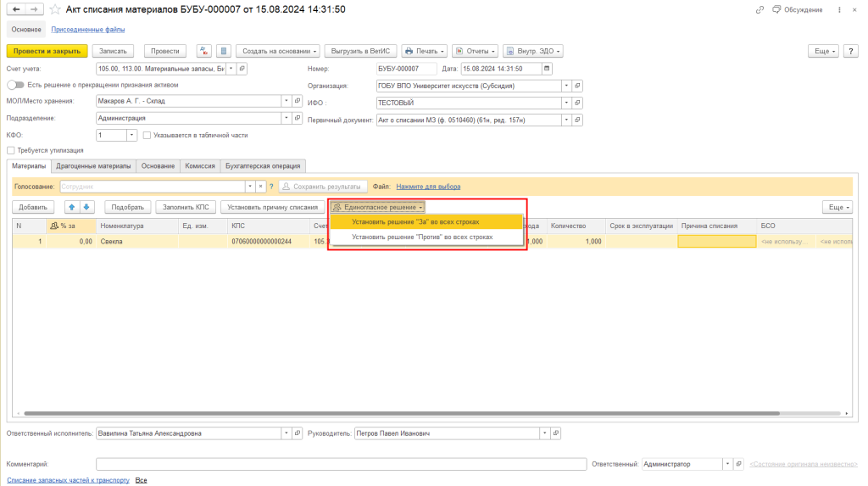Viewport: 868px width, 486px height.
Task: Click the Дт/Кт postings icon in toolbar
Action: coord(204,51)
